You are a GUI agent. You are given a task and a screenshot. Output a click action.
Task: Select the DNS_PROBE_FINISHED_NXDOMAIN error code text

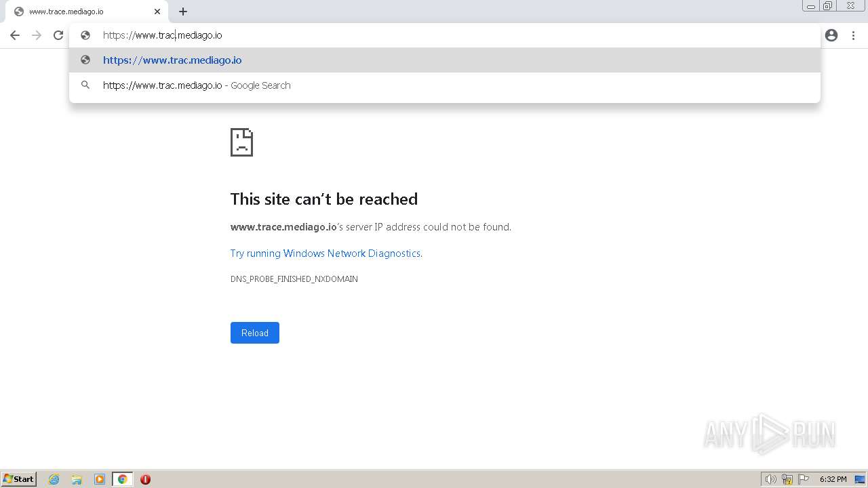click(x=294, y=279)
